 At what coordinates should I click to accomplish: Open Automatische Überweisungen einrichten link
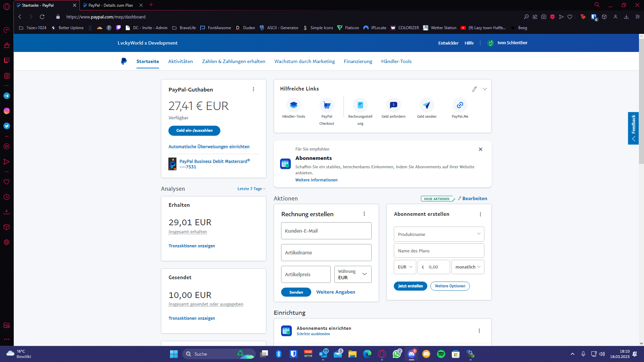209,147
